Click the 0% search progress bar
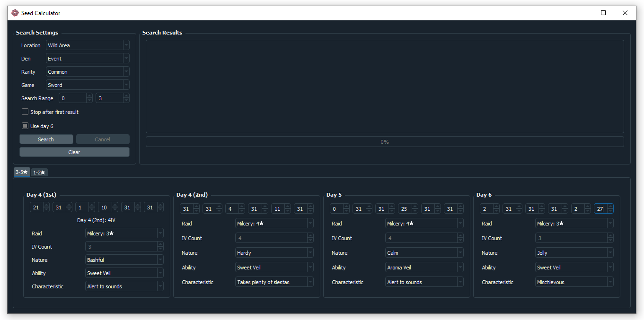Viewport: 644px width, 320px height. pos(384,142)
